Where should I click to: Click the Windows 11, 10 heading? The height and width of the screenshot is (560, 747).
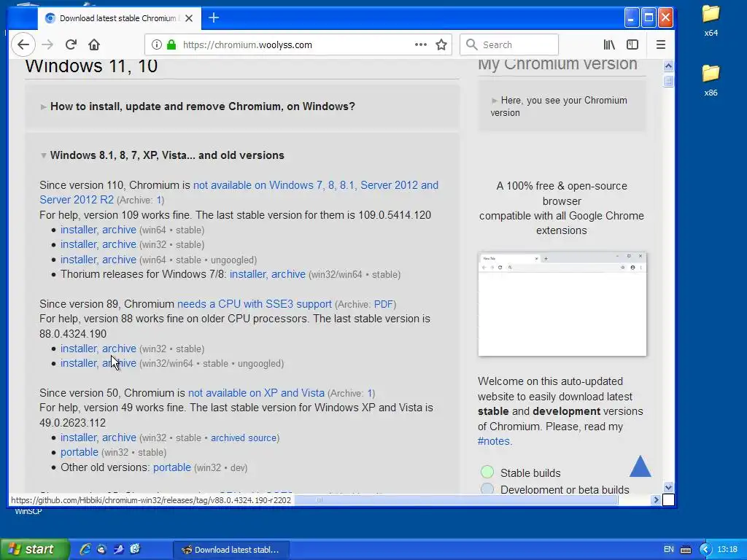[91, 66]
